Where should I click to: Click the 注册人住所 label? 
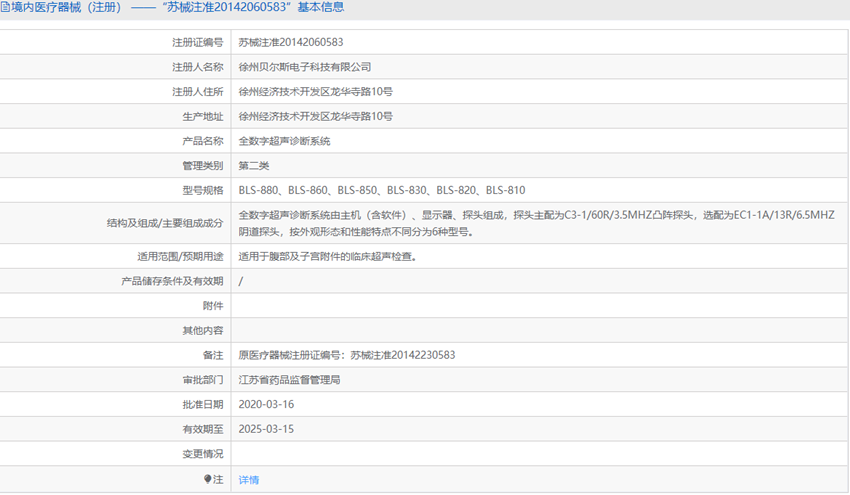198,92
